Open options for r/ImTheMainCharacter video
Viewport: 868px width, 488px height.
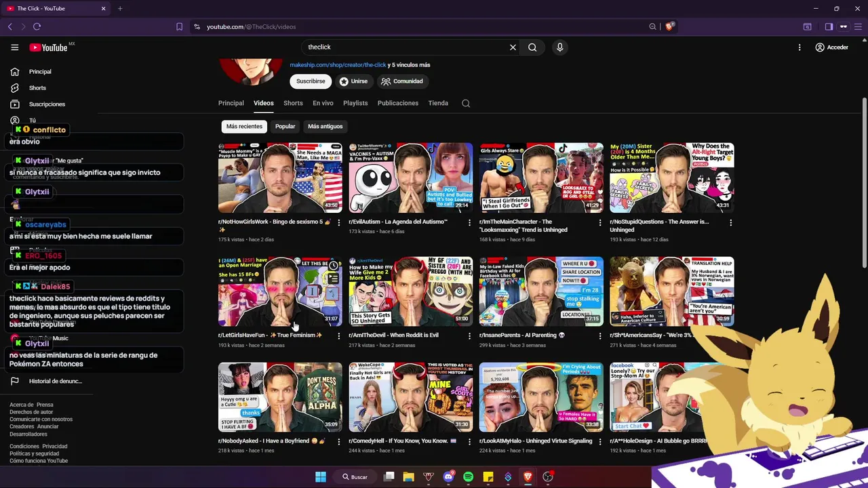[x=599, y=222]
